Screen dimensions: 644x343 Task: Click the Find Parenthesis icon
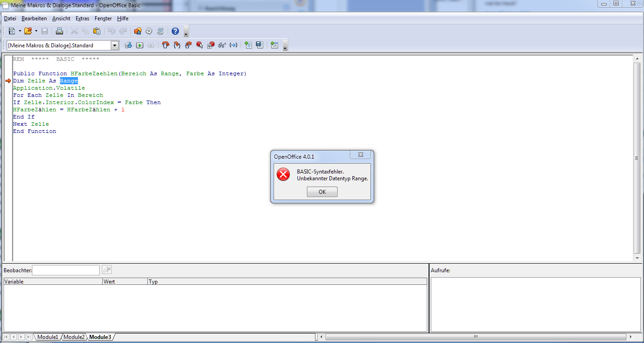(233, 45)
